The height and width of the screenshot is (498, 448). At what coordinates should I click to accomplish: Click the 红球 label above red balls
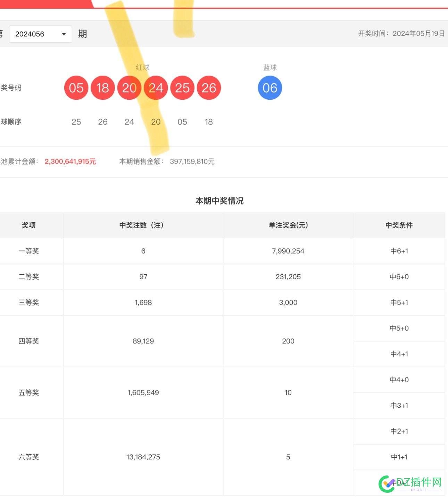click(x=142, y=67)
